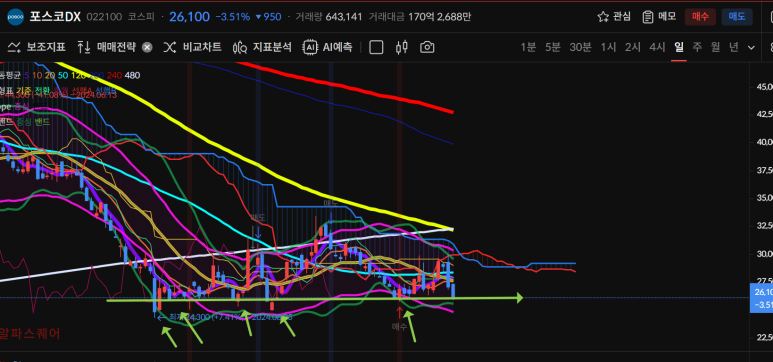Toggle the 5-day moving average legend
This screenshot has width=773, height=362.
tap(26, 75)
